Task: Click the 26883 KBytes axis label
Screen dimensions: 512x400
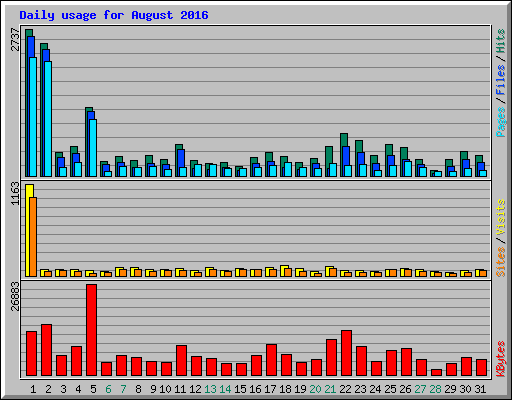Action: [x=15, y=296]
